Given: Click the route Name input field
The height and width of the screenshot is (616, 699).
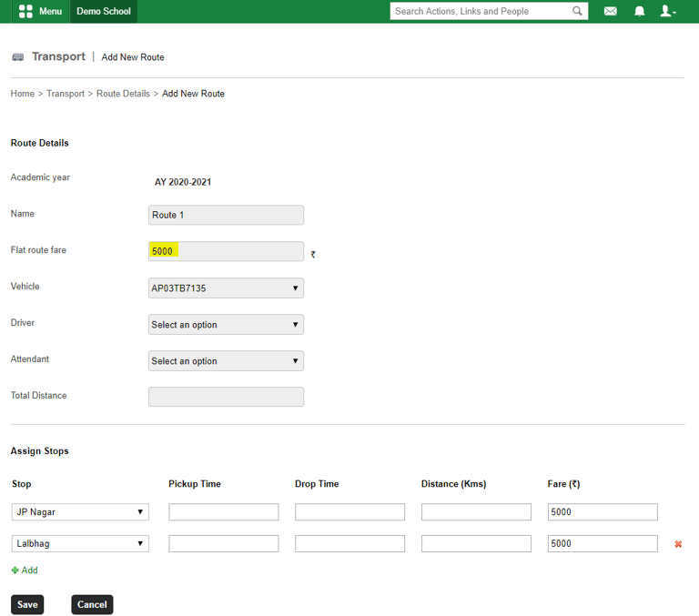Looking at the screenshot, I should point(226,216).
